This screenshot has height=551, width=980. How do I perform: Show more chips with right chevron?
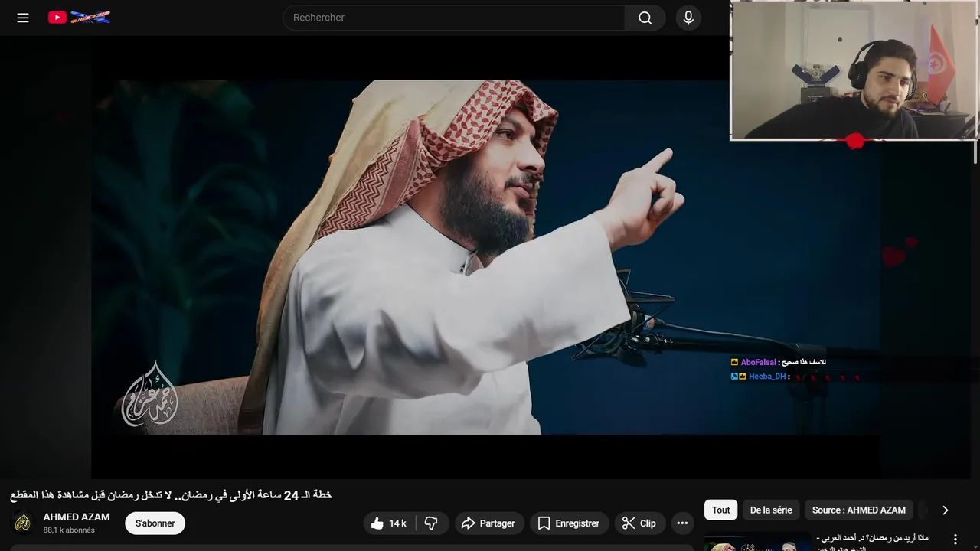[x=946, y=510]
